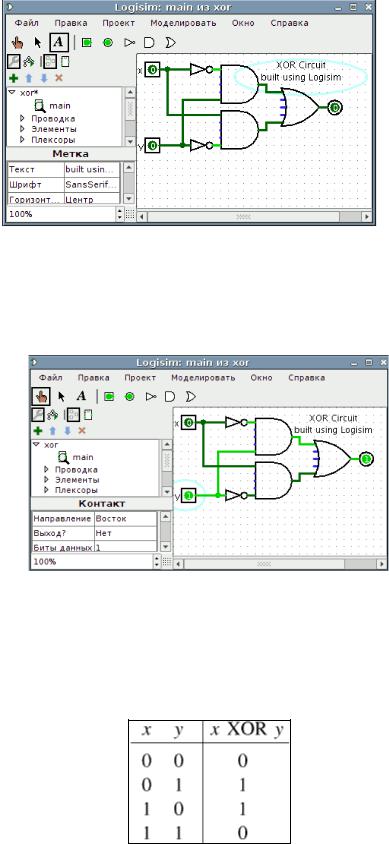
Task: Click the red X remove-circuit icon in the Метка window
Action: pos(59,78)
